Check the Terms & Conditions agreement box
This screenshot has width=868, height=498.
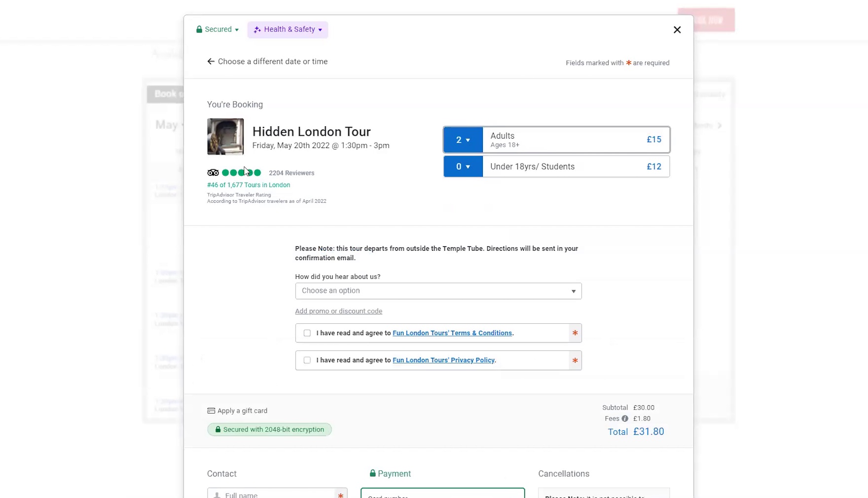point(307,333)
